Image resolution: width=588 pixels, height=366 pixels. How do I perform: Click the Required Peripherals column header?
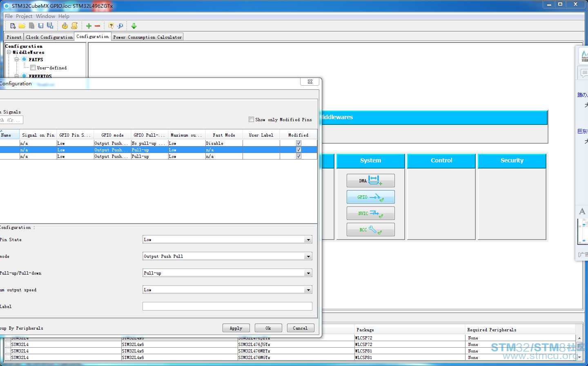coord(520,330)
